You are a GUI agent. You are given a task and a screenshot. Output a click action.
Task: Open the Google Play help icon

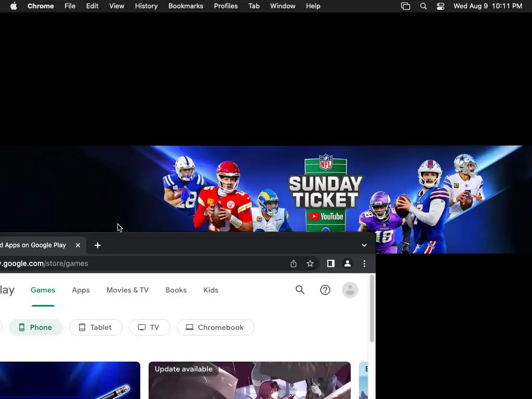325,290
